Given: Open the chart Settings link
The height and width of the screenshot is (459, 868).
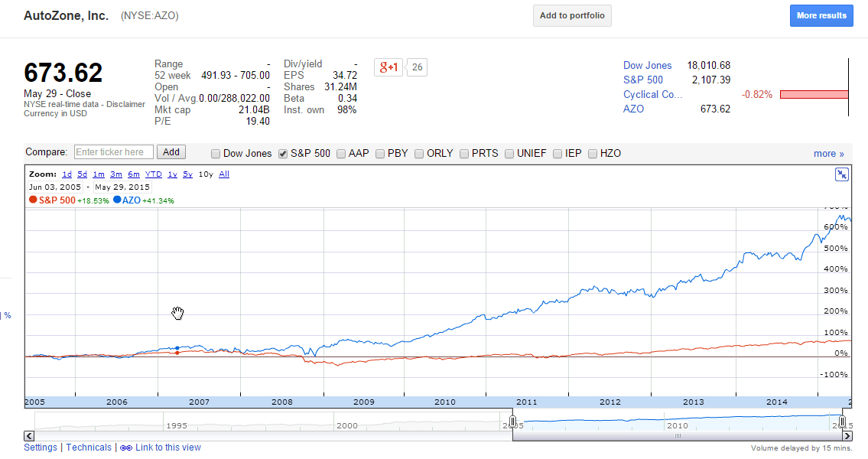Looking at the screenshot, I should click(41, 448).
